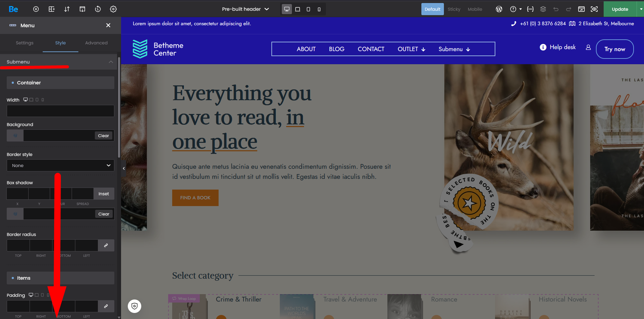Image resolution: width=644 pixels, height=319 pixels.
Task: Select the Sticky header mode
Action: coord(454,9)
